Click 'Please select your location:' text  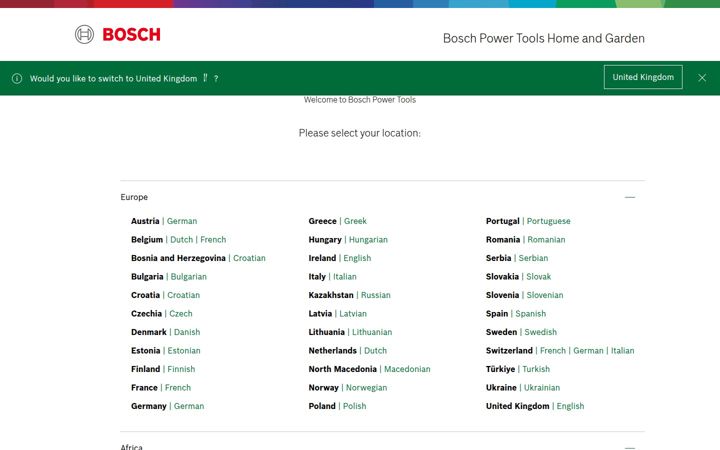(x=360, y=133)
